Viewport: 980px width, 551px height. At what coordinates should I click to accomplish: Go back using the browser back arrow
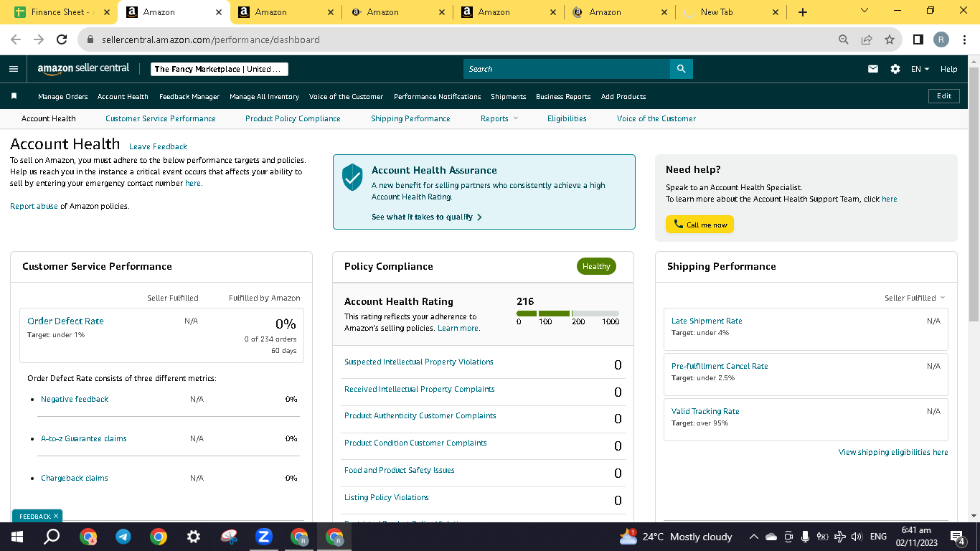[16, 39]
